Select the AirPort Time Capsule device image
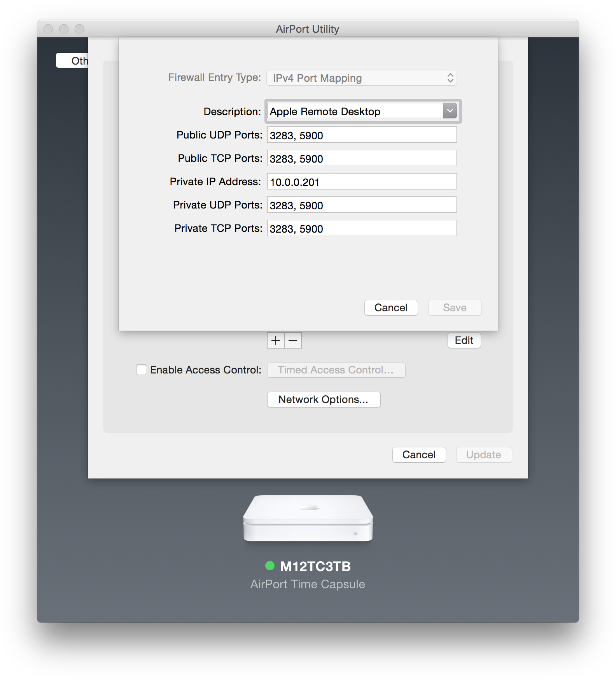This screenshot has height=680, width=616. pyautogui.click(x=308, y=518)
